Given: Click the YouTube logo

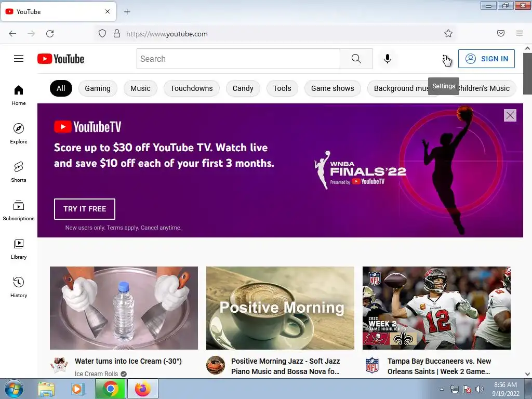Looking at the screenshot, I should [x=61, y=59].
